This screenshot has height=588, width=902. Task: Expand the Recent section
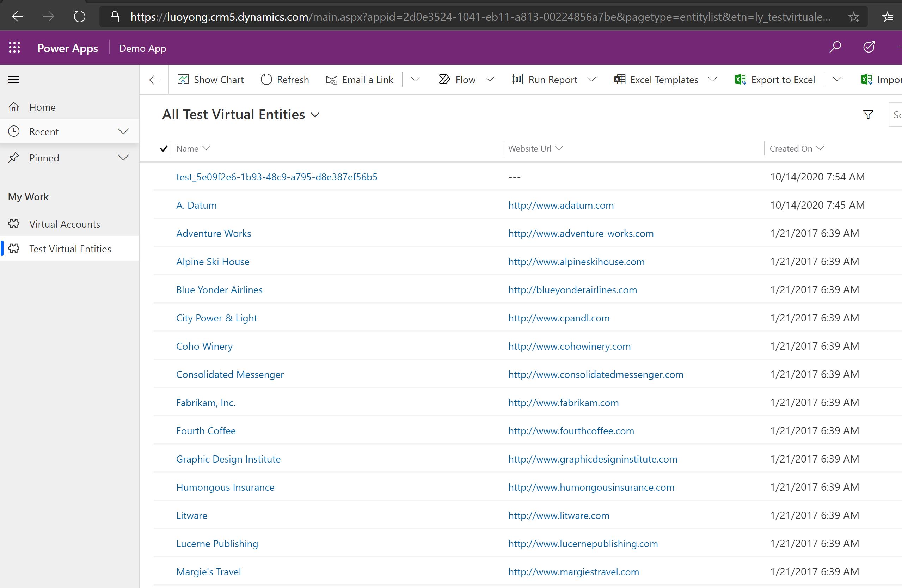(x=123, y=131)
